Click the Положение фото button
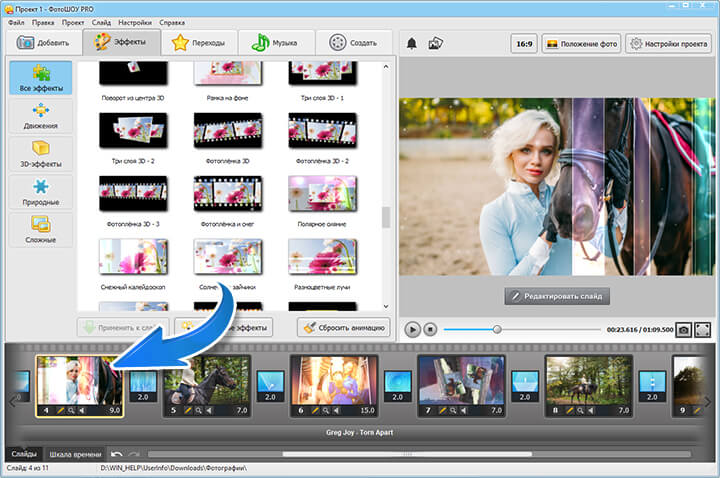 [581, 44]
